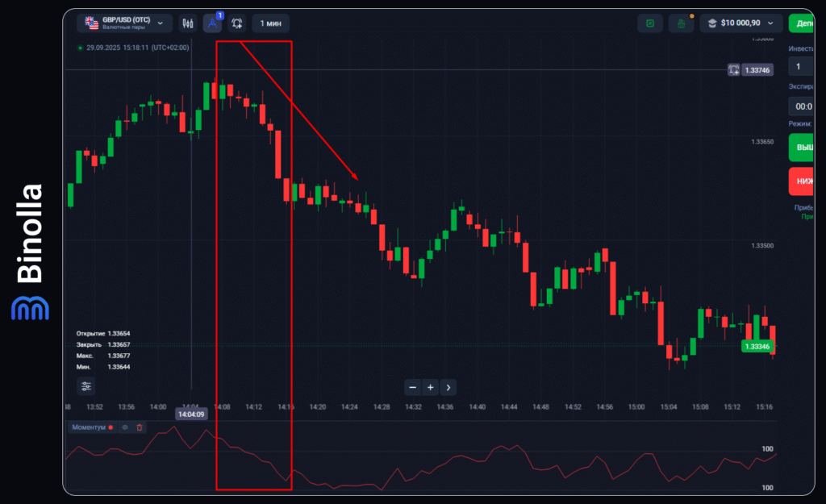Click the green deposit button
This screenshot has width=826, height=504.
click(x=805, y=23)
